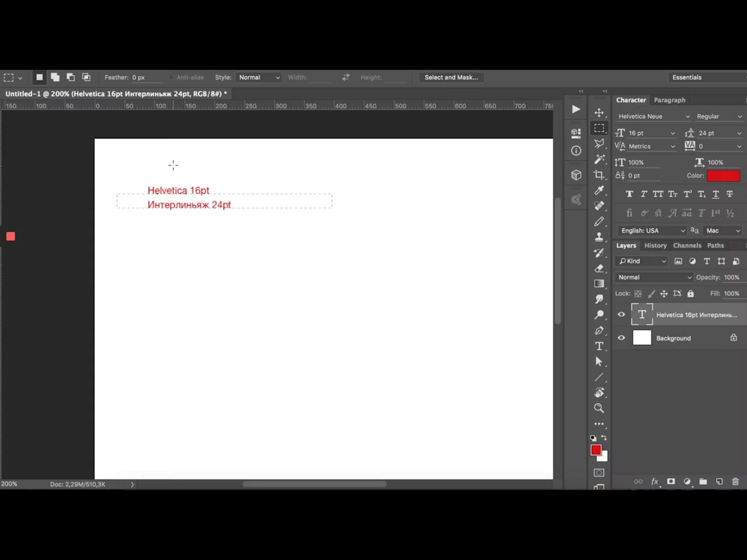Select the Polygonal Lasso tool
747x560 pixels.
[599, 143]
